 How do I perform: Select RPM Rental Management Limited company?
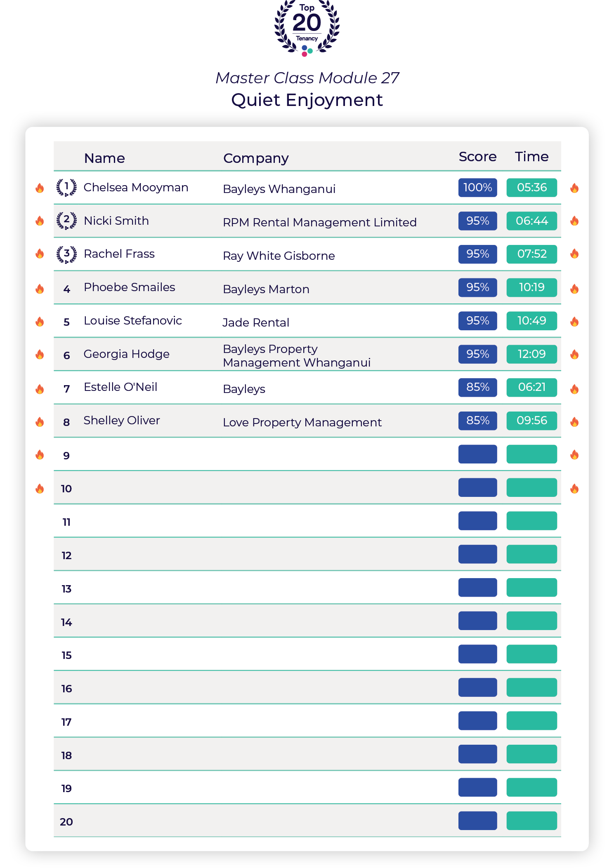pos(319,222)
